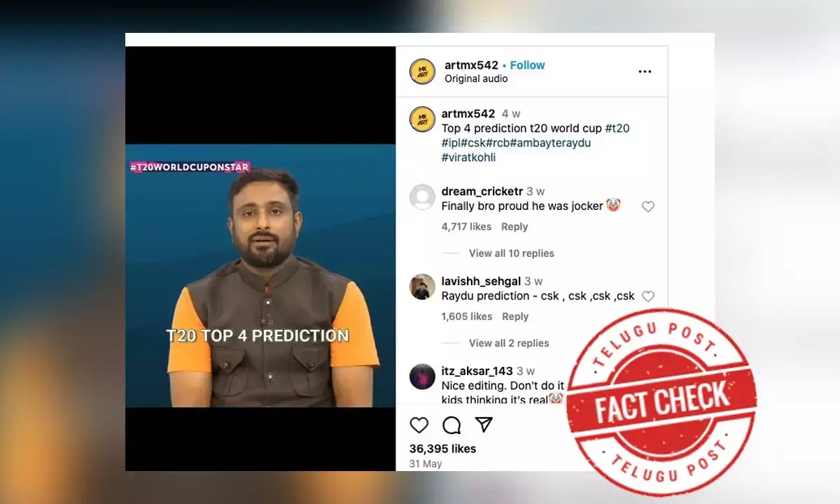Open the #t20 hashtag link

click(x=617, y=128)
